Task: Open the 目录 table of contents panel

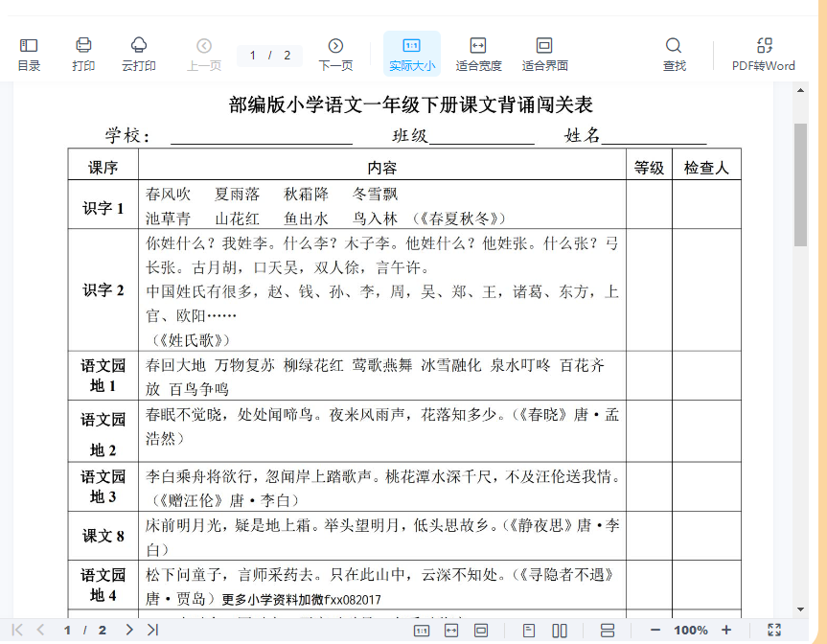Action: tap(29, 54)
